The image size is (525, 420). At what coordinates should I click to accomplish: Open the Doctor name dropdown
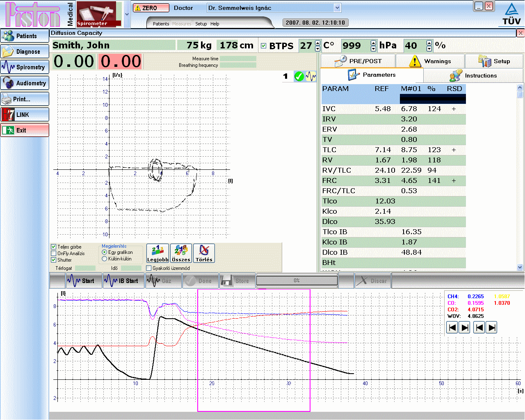337,8
